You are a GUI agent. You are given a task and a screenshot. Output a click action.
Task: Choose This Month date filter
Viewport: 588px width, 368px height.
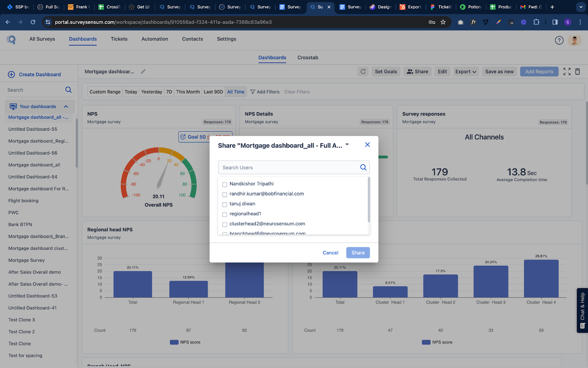[x=188, y=92]
